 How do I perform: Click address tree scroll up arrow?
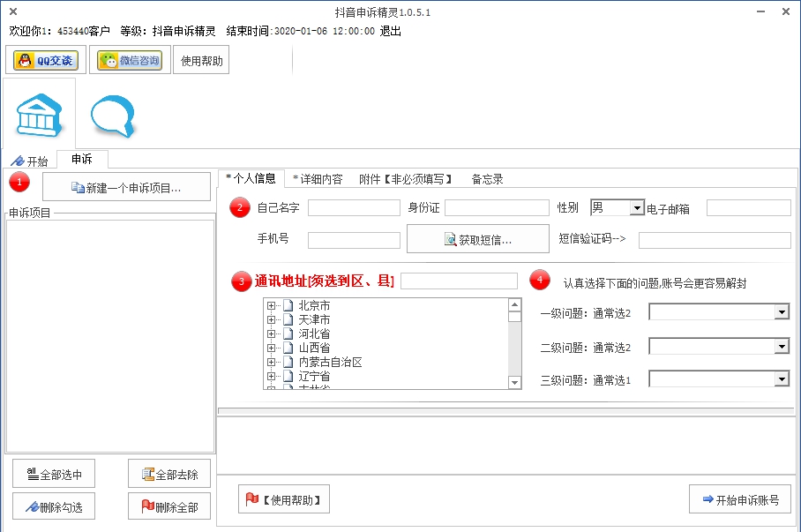pos(514,305)
